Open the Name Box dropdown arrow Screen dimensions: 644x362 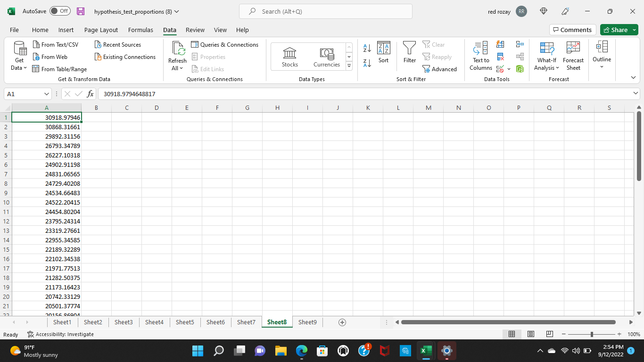[46, 94]
